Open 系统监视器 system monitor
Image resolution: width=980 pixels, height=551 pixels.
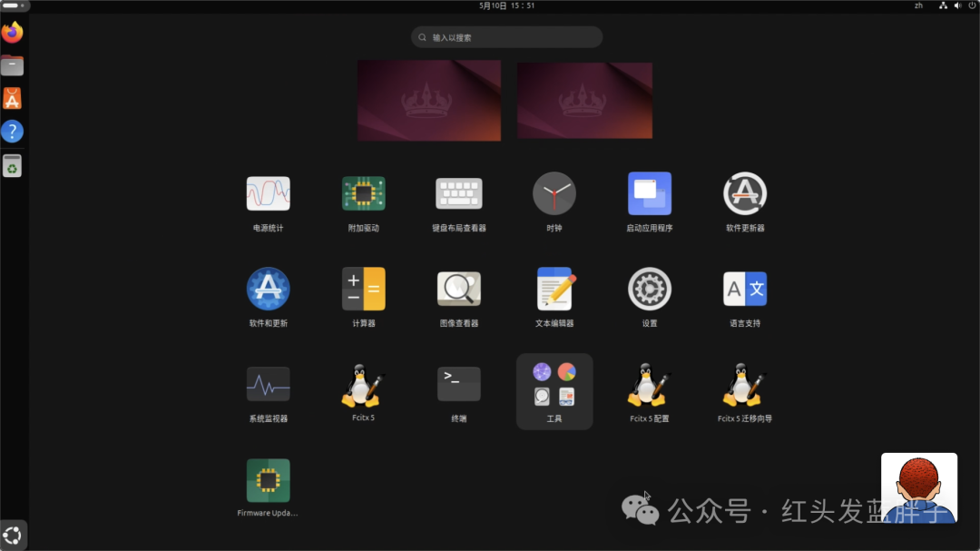coord(268,383)
